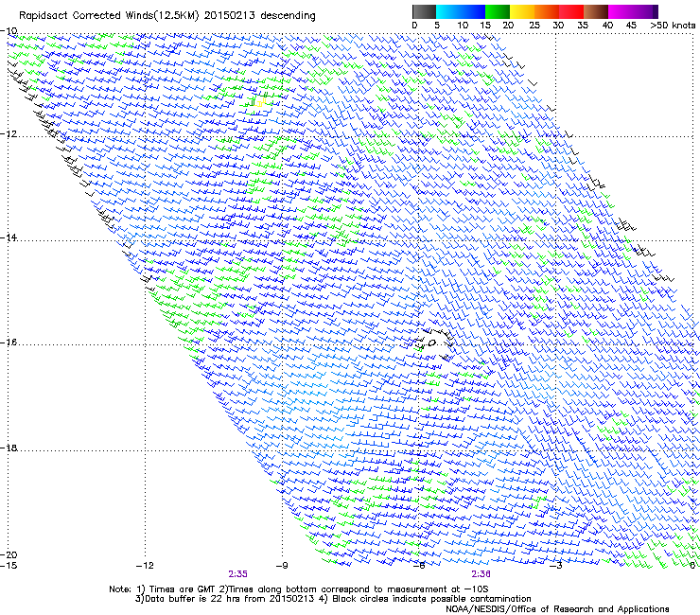Pick the blue 10-15 knots legend segment

[x=473, y=11]
